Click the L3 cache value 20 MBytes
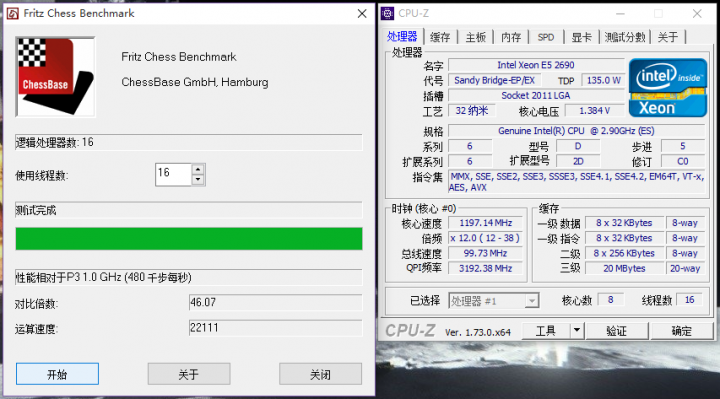Image resolution: width=720 pixels, height=399 pixels. 624,269
